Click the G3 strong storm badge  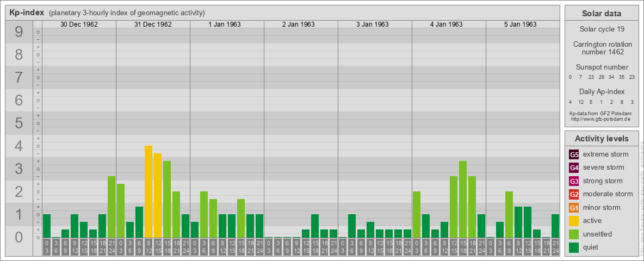point(574,181)
